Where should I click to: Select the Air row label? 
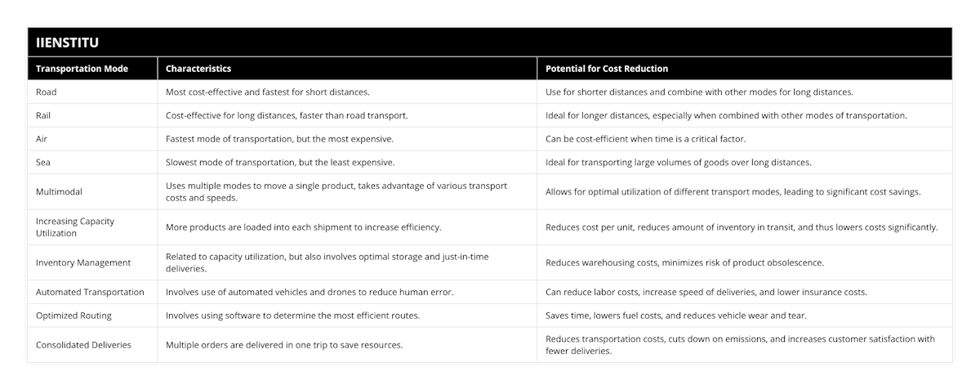(x=42, y=139)
